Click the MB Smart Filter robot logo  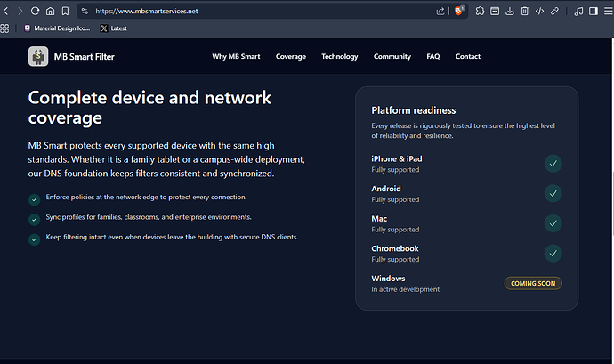click(38, 56)
